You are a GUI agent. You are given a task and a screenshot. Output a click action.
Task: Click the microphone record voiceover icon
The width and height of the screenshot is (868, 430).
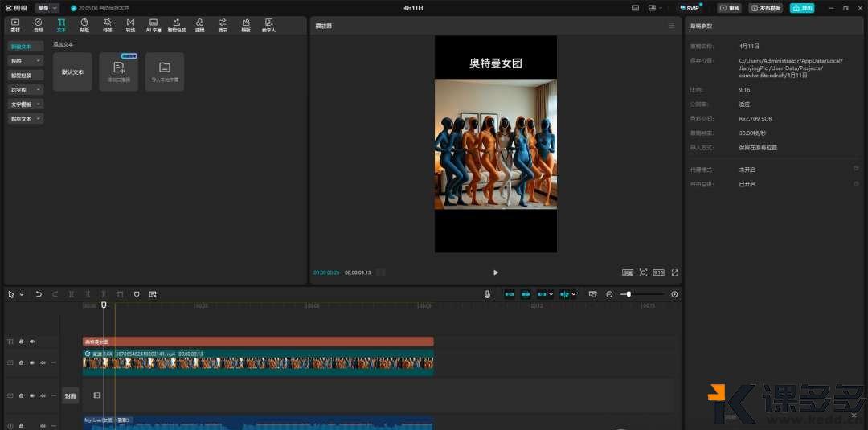487,294
